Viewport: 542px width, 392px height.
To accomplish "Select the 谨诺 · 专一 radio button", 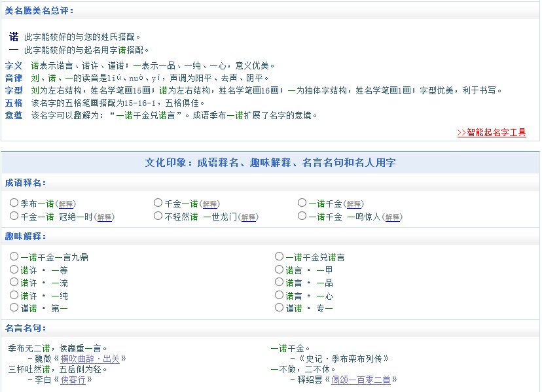I will (280, 307).
